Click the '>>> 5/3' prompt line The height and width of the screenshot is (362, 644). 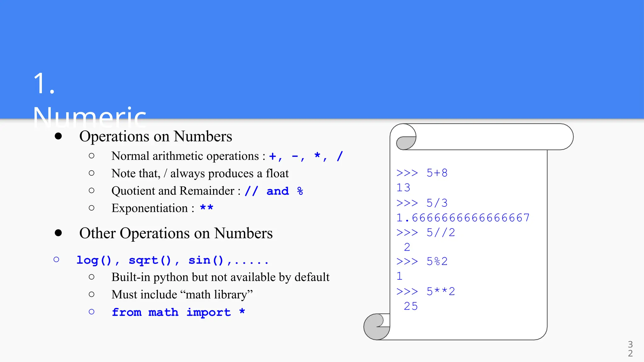[x=422, y=203]
